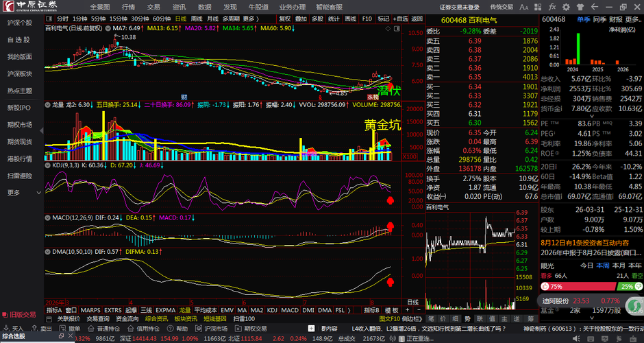
Task: Click the 看多 thumbs-up icon
Action: pos(545,286)
